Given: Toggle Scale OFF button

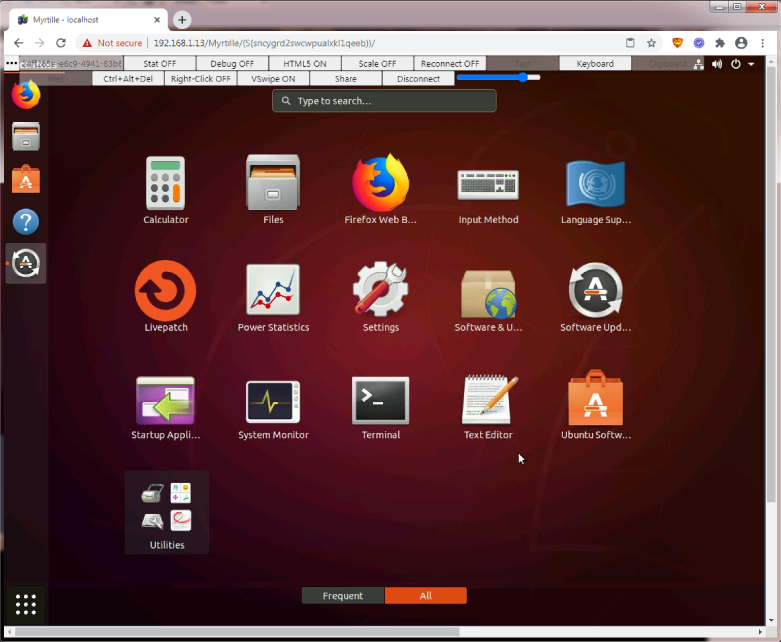Looking at the screenshot, I should coord(377,63).
